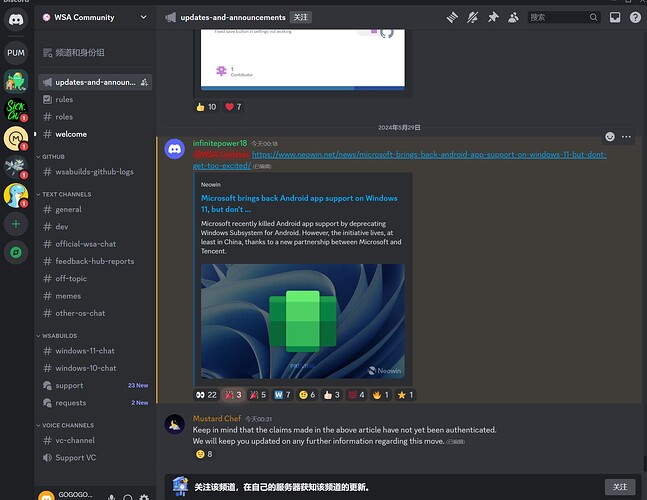Viewport: 647px width, 500px height.
Task: Open Discord home direct messages icon
Action: 16,19
